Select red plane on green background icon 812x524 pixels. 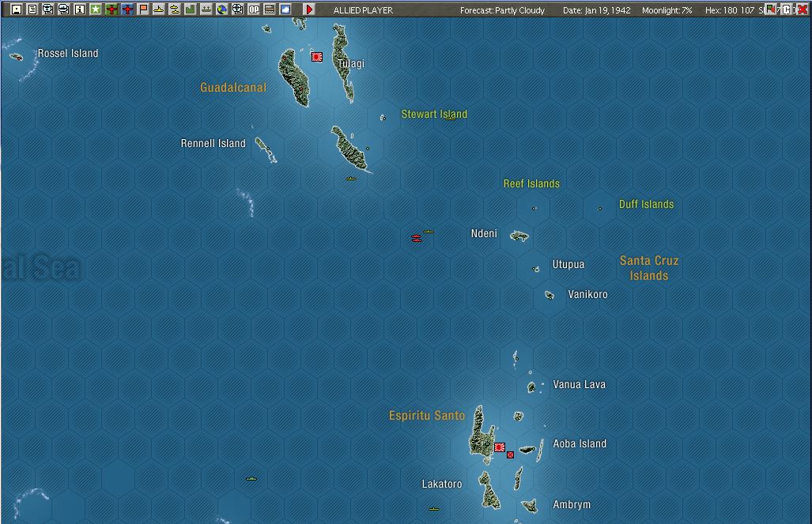coord(111,9)
